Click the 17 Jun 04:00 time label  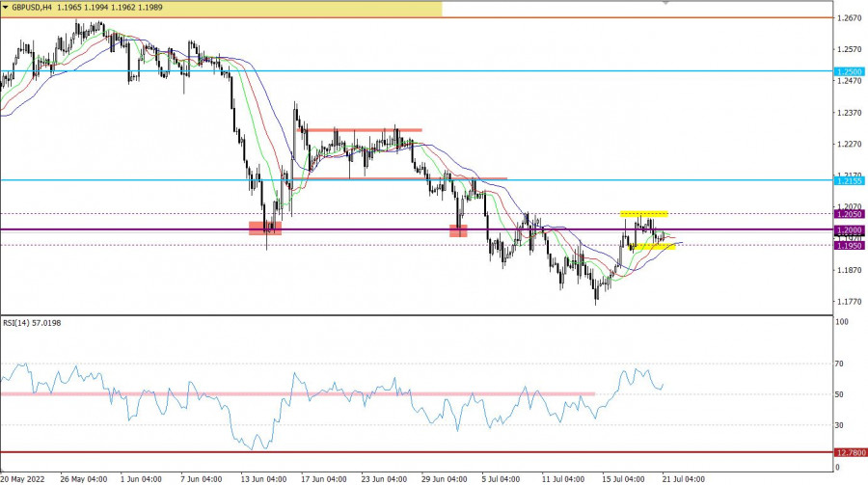click(324, 479)
